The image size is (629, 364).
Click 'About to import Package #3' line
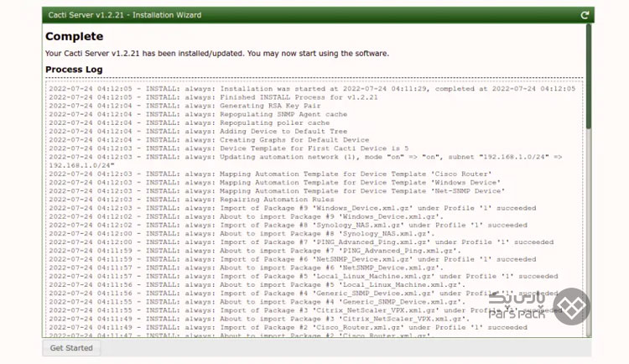259,319
